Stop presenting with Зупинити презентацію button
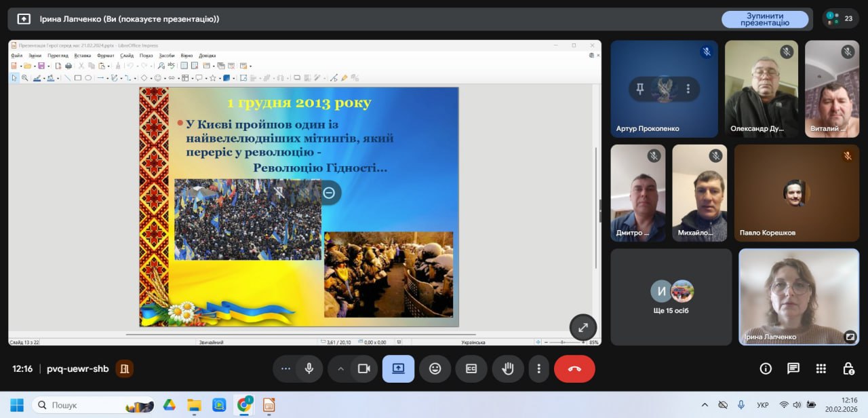This screenshot has width=868, height=418. pos(764,19)
